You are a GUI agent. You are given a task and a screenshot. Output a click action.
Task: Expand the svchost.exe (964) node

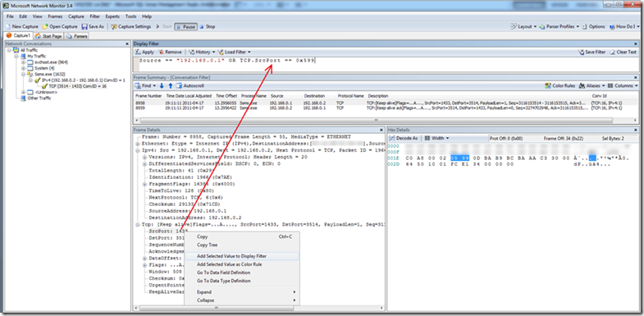[24, 62]
